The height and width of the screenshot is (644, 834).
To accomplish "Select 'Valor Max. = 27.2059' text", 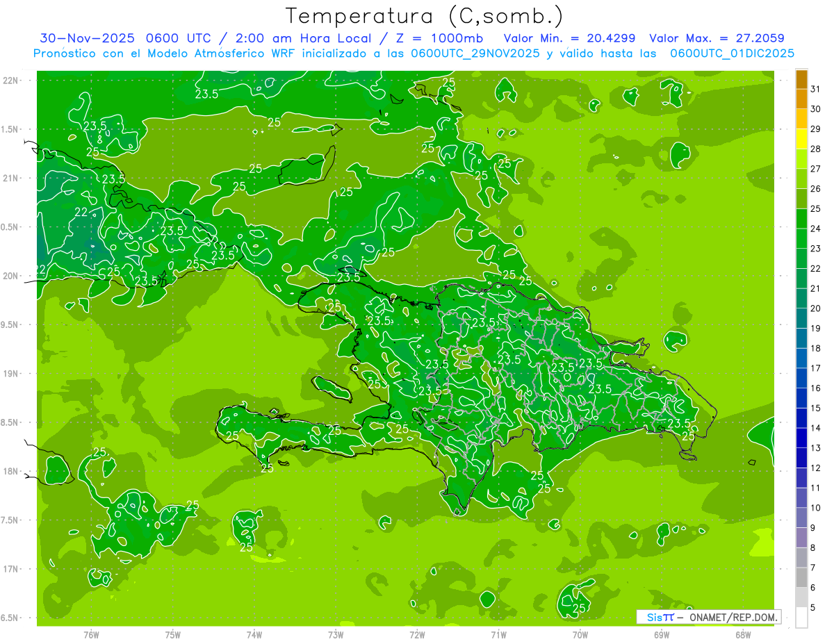I will tap(717, 38).
